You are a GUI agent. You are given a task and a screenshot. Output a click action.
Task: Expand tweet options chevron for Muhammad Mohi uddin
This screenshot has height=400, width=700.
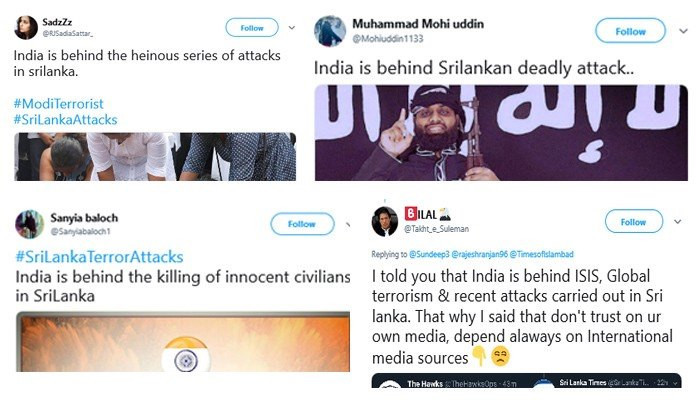pyautogui.click(x=683, y=31)
